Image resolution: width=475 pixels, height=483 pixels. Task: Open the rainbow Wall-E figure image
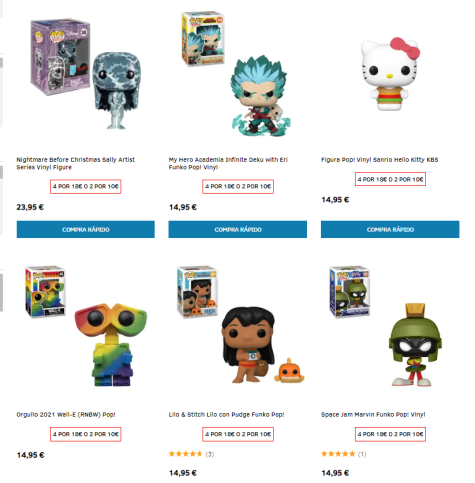click(x=86, y=327)
